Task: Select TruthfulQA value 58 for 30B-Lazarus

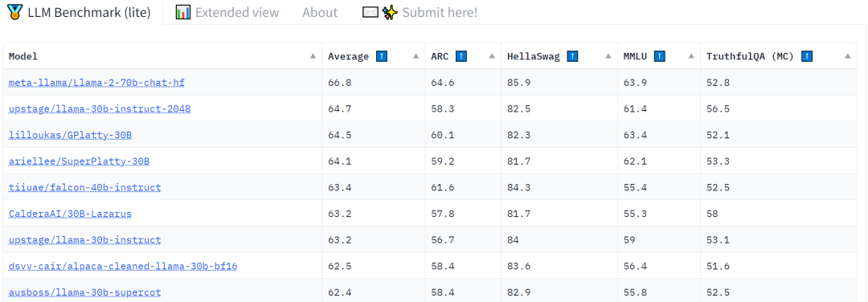Action: point(712,214)
